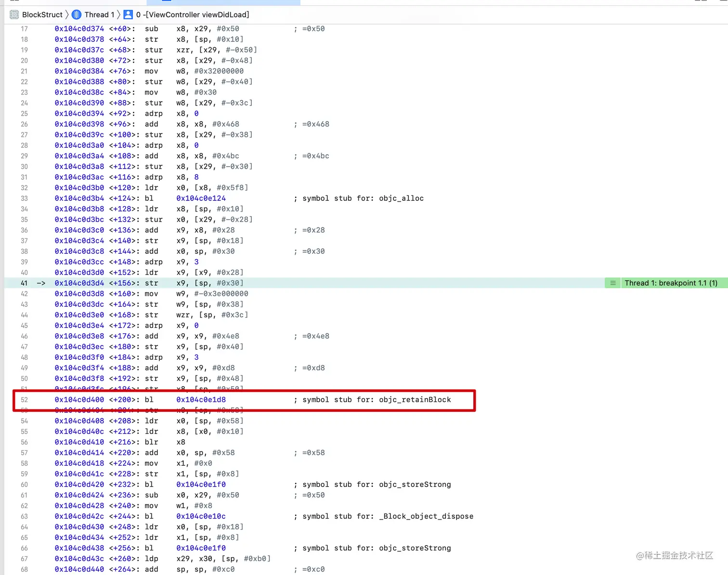This screenshot has height=575, width=728.
Task: Select 0 -[ViewController viewDidLoad] in the jump bar
Action: point(193,14)
